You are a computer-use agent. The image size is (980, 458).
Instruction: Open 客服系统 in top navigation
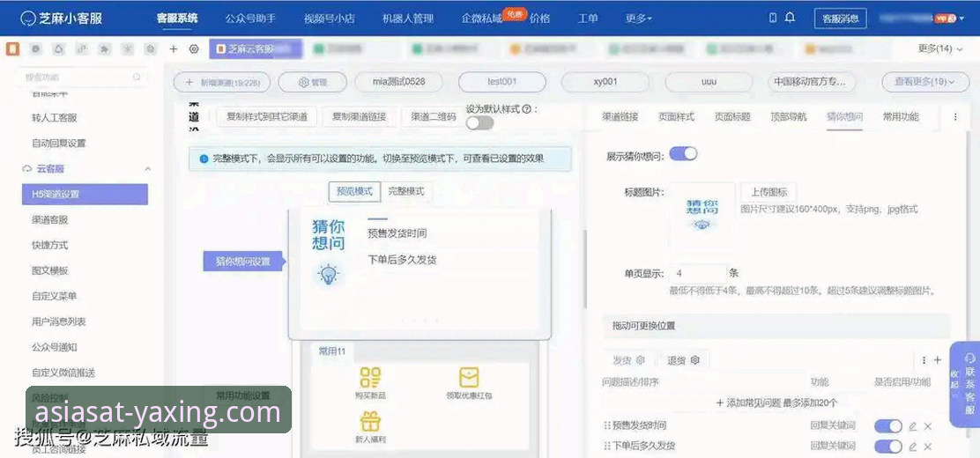point(177,18)
